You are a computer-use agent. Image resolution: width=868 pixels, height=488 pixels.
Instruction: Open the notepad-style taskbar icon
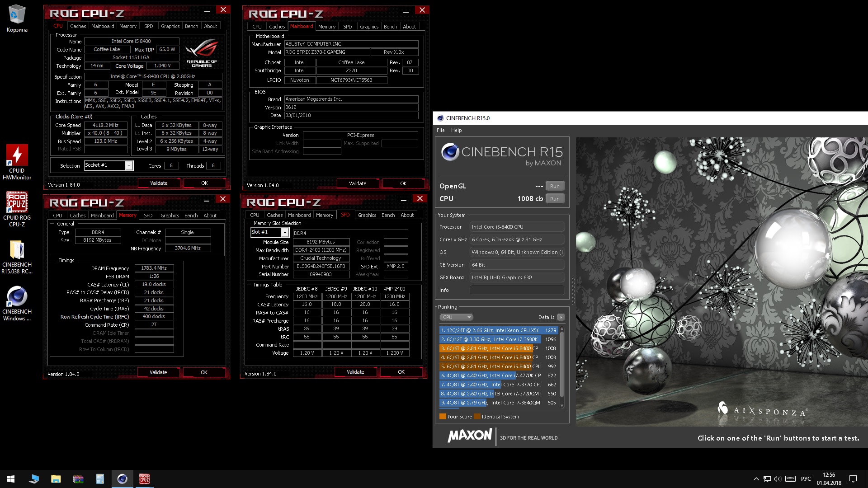(100, 479)
